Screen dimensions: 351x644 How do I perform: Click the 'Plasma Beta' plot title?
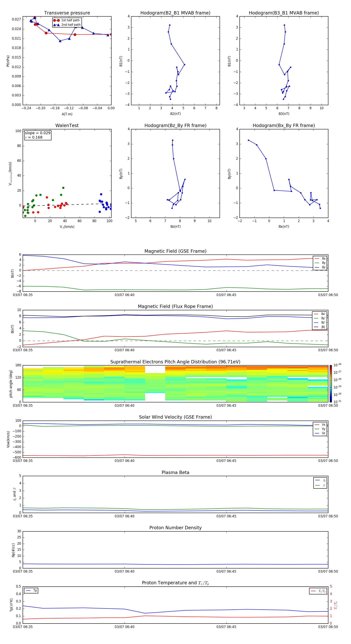tap(175, 473)
